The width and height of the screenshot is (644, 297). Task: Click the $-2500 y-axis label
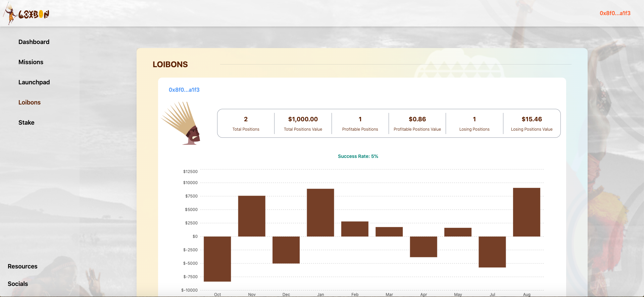pos(190,250)
